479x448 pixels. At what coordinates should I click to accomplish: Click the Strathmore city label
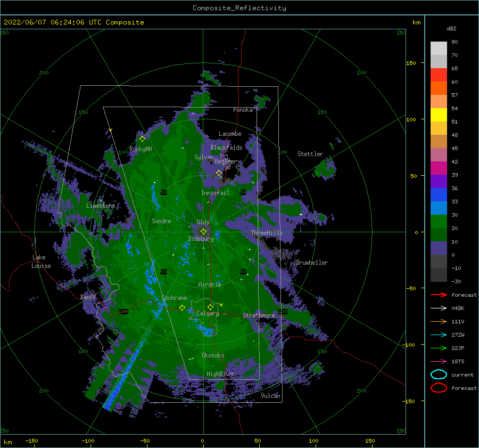tap(259, 315)
